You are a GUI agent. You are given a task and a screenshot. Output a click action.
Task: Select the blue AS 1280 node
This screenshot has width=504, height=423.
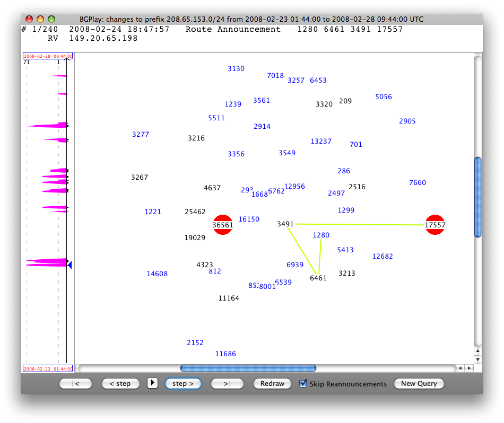click(x=321, y=235)
